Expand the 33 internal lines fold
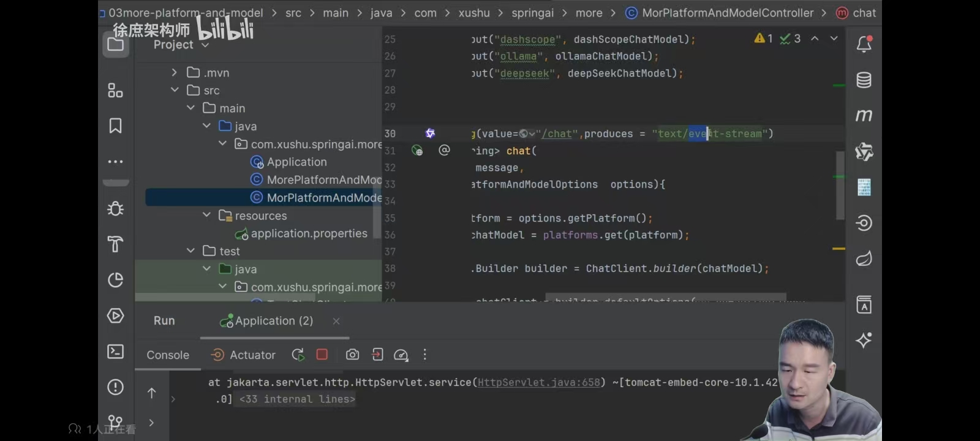 (x=297, y=399)
